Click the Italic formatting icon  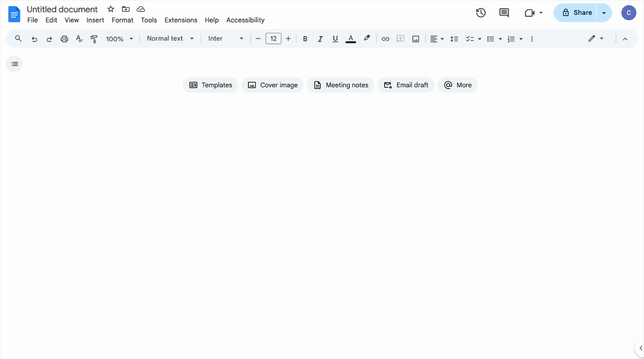click(320, 38)
